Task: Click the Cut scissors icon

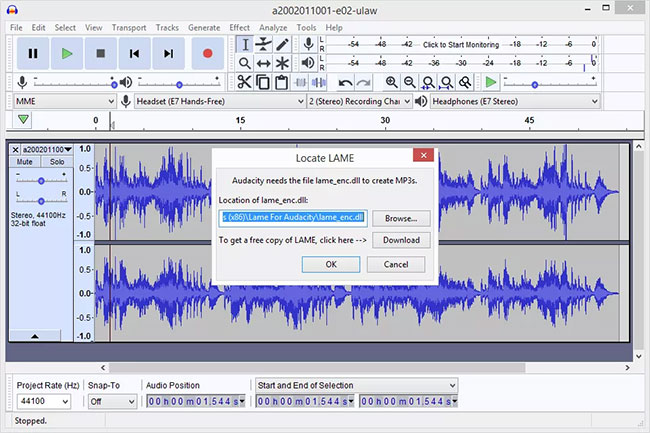Action: (245, 82)
